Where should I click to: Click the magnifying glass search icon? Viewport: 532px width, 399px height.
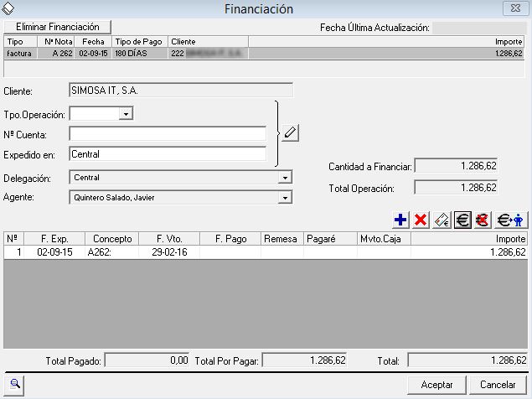tap(16, 384)
